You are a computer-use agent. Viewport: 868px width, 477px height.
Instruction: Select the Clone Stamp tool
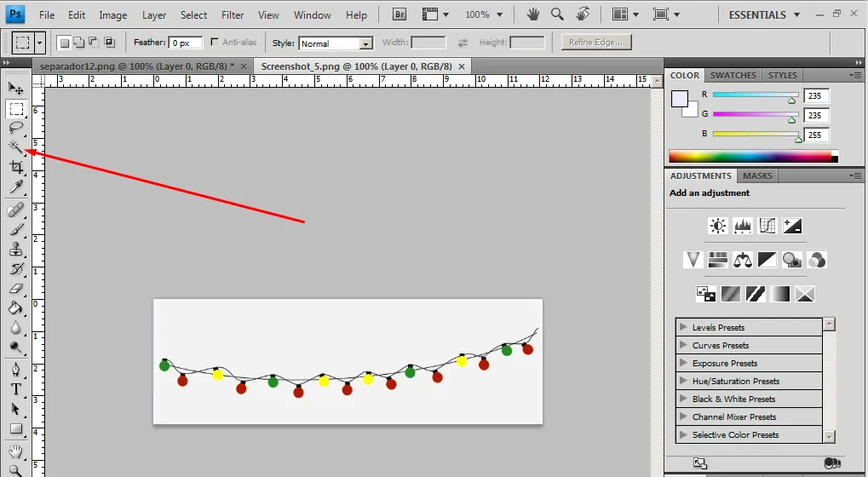pyautogui.click(x=15, y=249)
